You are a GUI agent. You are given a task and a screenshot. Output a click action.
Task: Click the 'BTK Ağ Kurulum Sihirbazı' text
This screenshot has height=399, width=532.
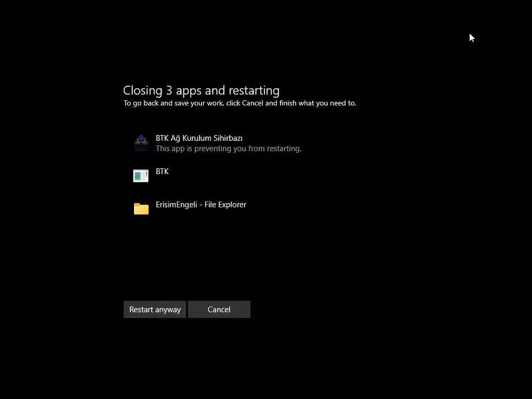[x=199, y=138]
